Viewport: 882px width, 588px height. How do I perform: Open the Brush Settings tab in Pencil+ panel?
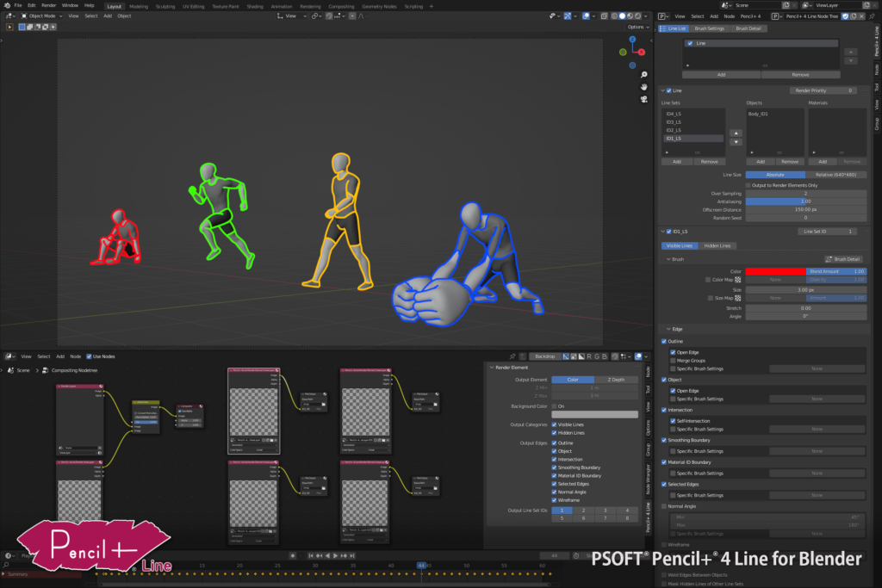[x=710, y=28]
